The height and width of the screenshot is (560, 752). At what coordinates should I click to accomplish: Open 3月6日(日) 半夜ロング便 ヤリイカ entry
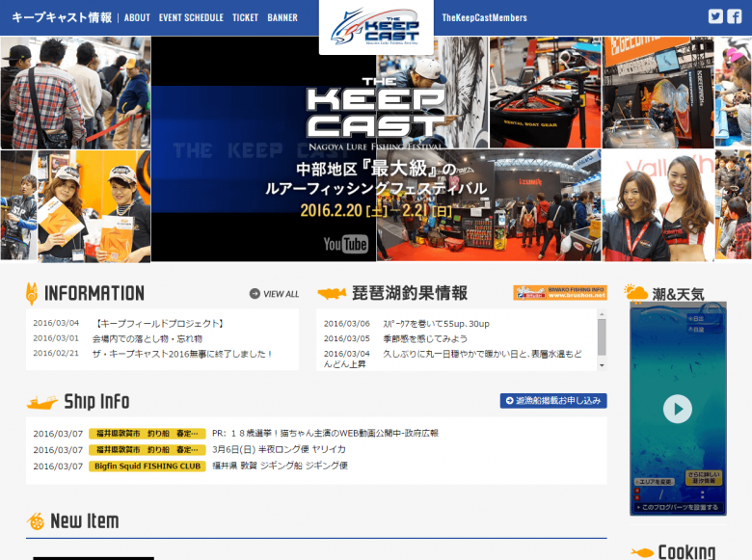pyautogui.click(x=279, y=450)
